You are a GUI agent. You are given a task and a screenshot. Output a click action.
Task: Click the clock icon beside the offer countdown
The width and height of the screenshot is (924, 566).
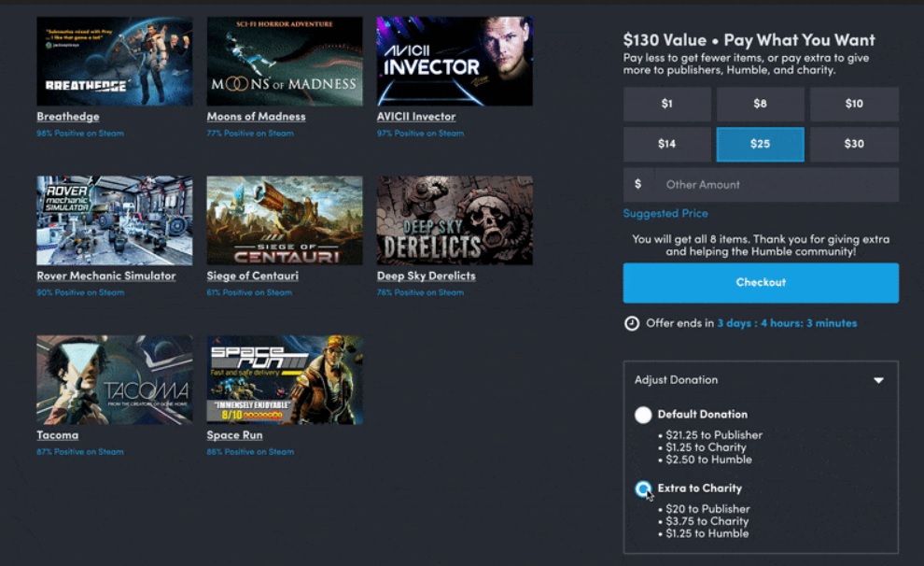pyautogui.click(x=632, y=322)
